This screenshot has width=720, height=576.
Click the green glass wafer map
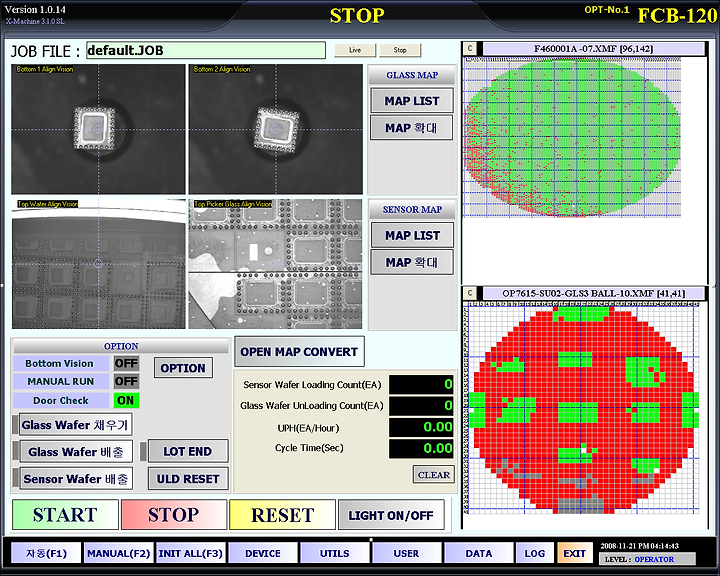572,137
